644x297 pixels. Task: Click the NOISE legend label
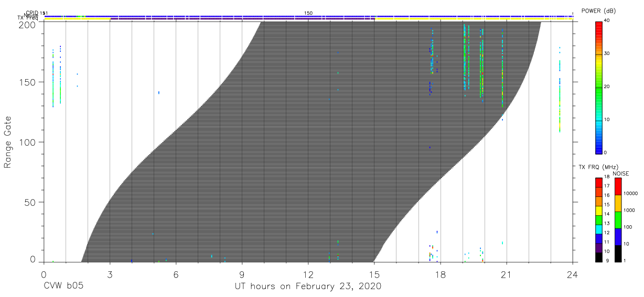click(620, 173)
